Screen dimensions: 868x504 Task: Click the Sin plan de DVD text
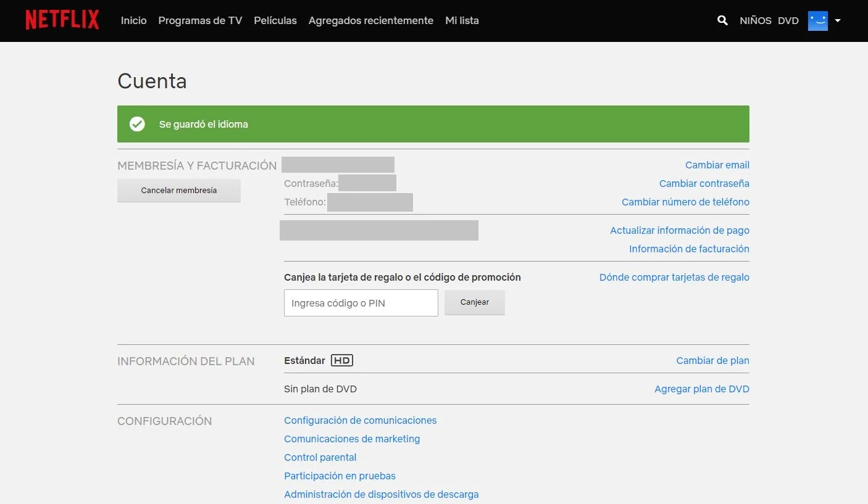click(320, 389)
